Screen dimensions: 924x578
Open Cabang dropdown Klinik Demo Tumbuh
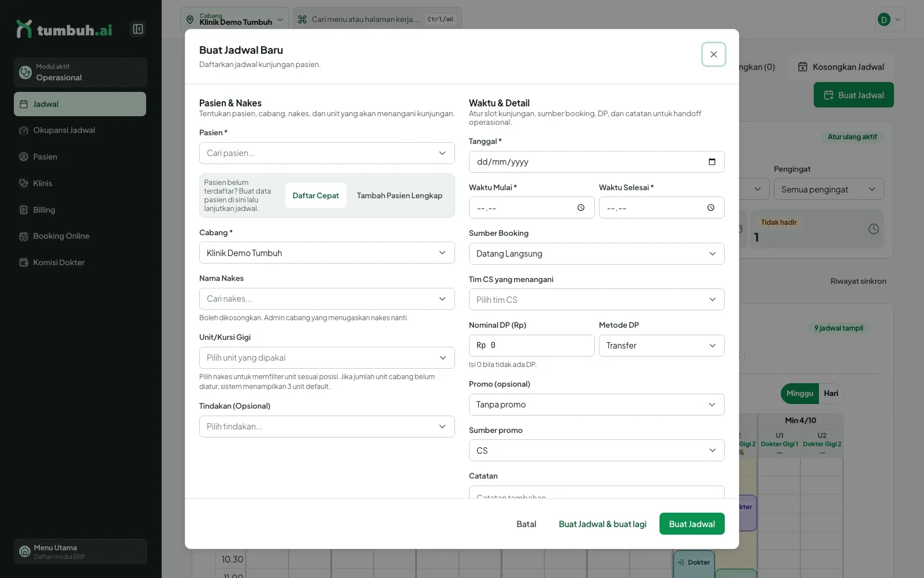point(327,253)
